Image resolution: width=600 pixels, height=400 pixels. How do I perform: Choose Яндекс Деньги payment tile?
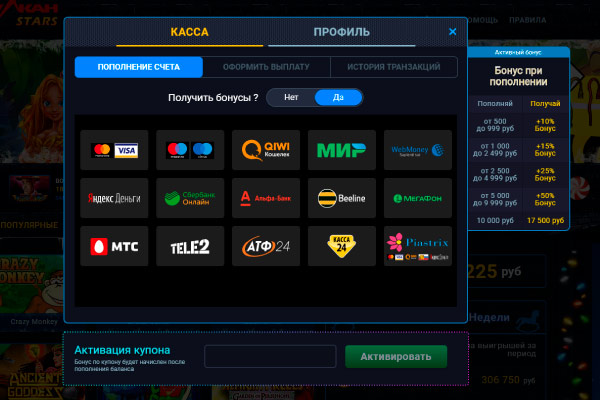(x=114, y=198)
